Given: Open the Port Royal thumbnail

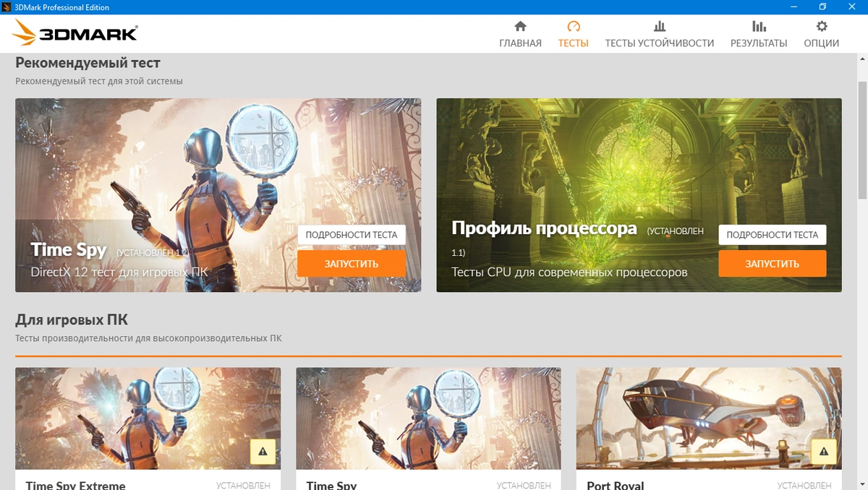Looking at the screenshot, I should [x=709, y=419].
